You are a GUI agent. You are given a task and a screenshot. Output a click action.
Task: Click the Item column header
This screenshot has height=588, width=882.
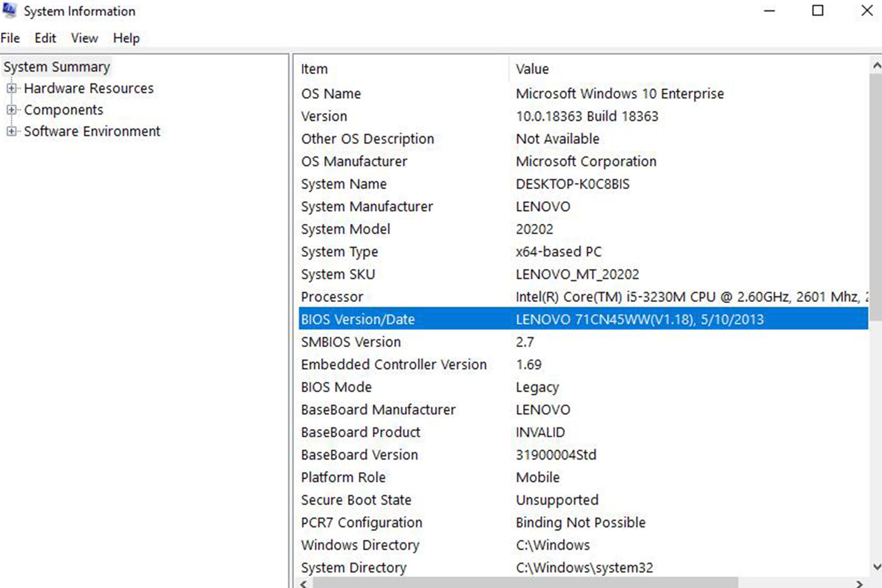pyautogui.click(x=314, y=69)
